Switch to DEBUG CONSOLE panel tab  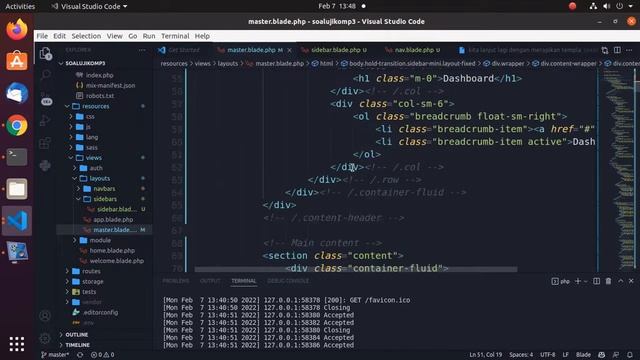pos(288,281)
